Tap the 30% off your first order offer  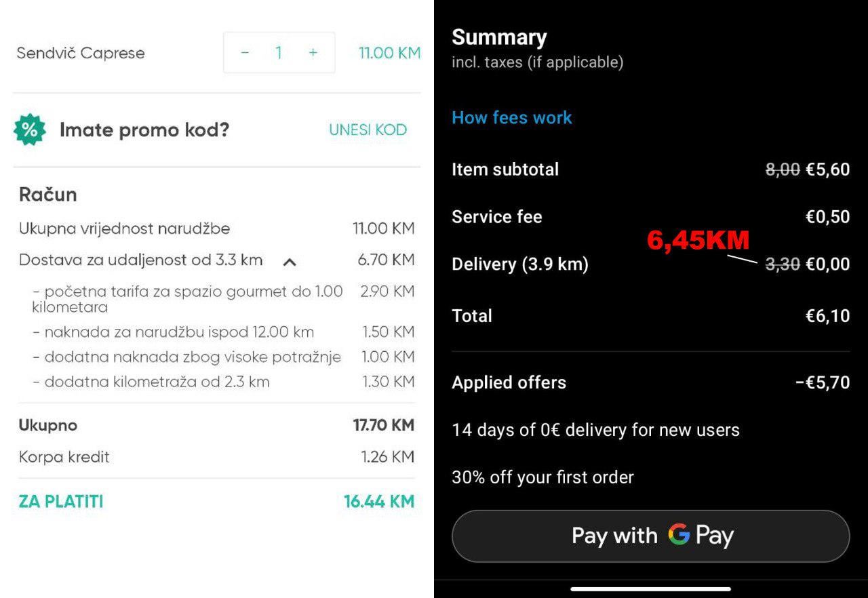click(x=542, y=477)
